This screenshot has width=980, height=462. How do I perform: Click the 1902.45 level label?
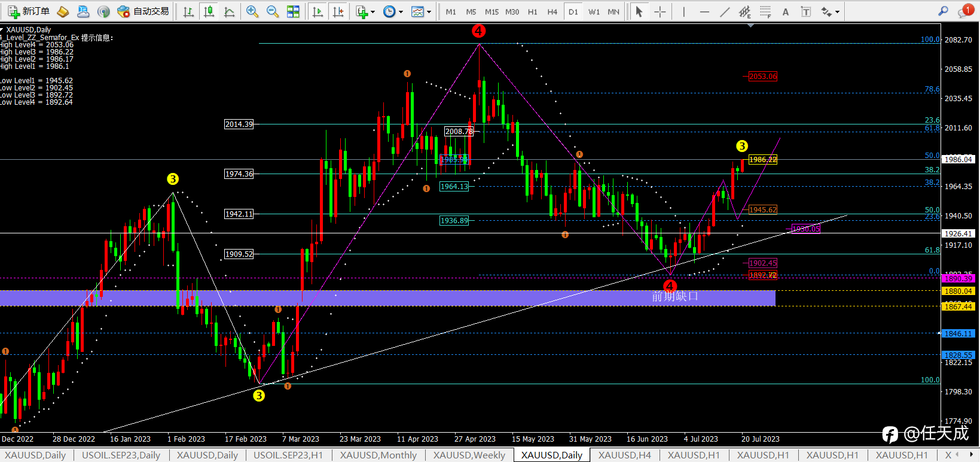click(x=763, y=263)
